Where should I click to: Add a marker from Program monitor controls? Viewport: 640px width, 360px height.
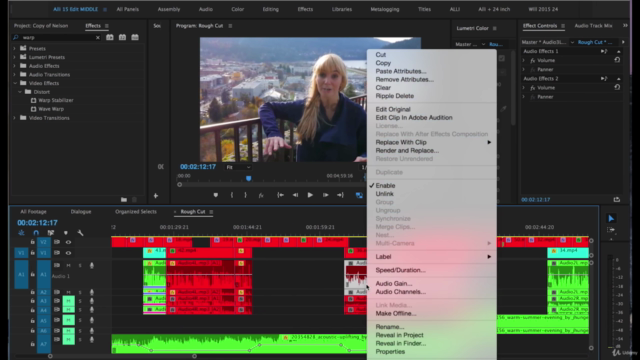click(x=216, y=195)
